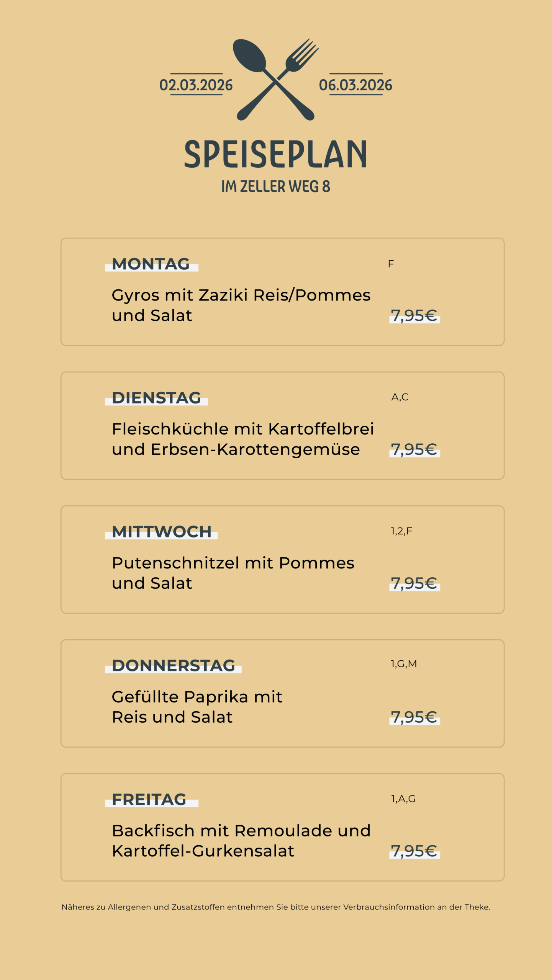
Task: Click the 1,G,M allergen code for Donnerstag
Action: click(x=404, y=664)
